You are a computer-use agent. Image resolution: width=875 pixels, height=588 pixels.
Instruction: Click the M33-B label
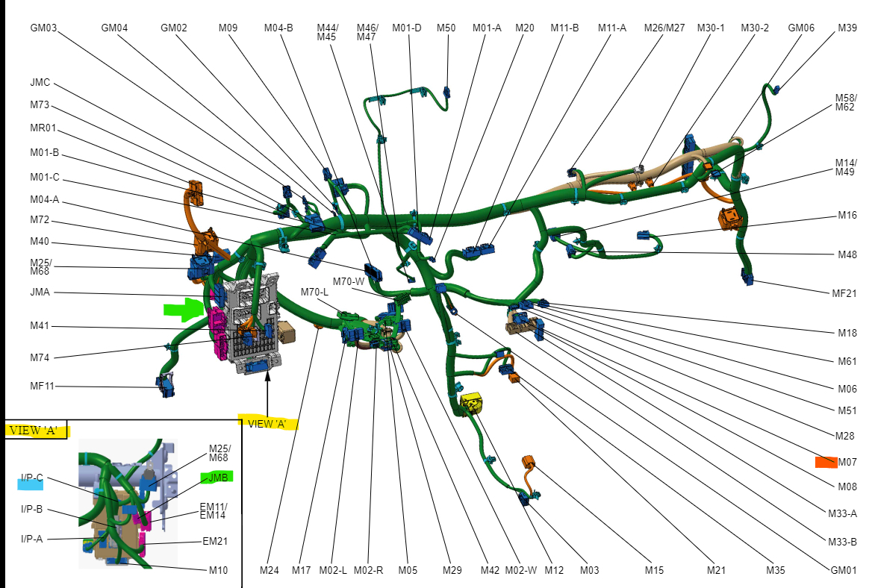[x=843, y=542]
